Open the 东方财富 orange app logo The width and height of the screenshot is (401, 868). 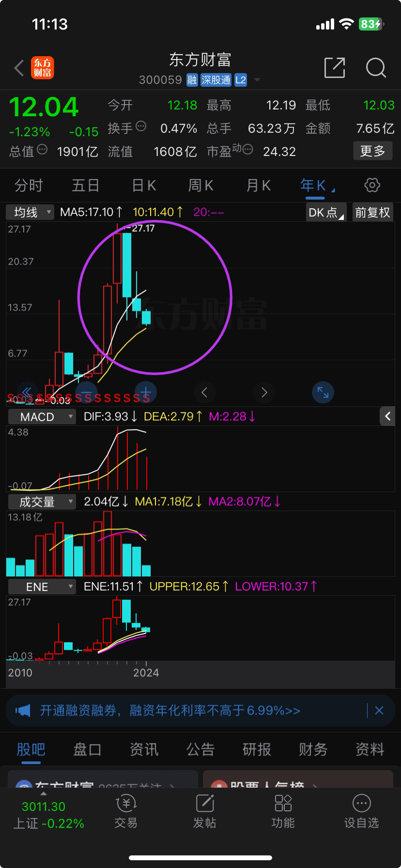pos(43,68)
